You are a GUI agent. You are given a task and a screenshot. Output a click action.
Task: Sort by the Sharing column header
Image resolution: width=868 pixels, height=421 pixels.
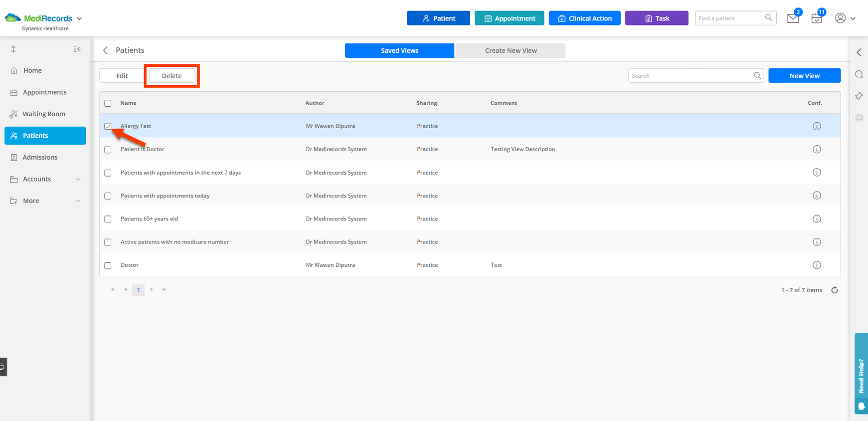click(x=427, y=103)
